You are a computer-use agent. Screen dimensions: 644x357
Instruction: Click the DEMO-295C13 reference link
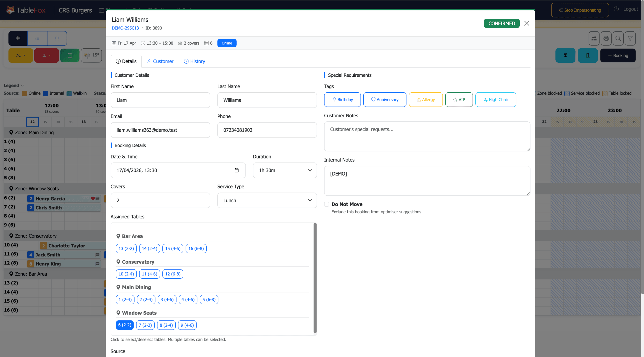(x=125, y=28)
